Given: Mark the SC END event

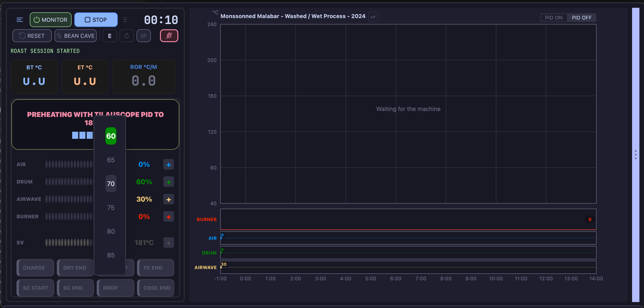Looking at the screenshot, I should click(x=75, y=288).
